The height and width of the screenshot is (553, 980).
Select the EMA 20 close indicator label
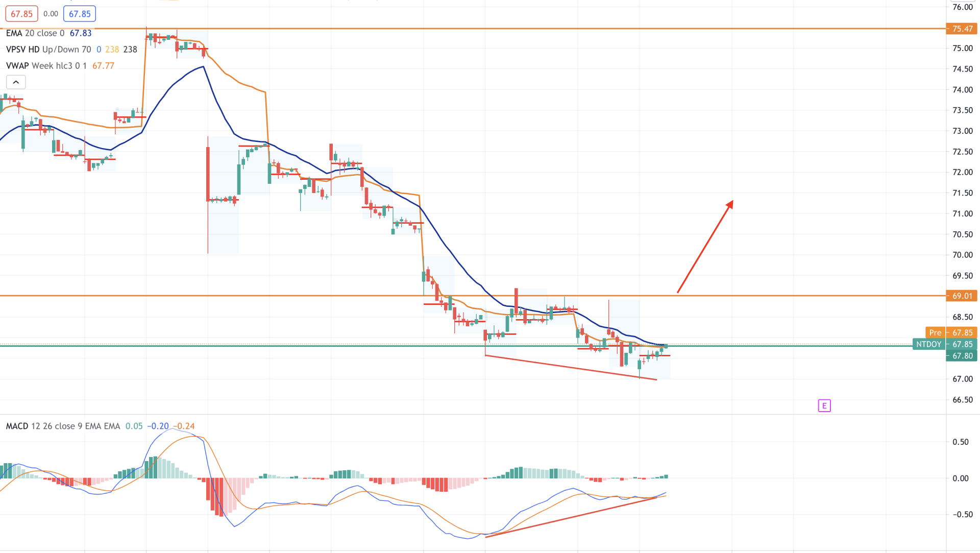point(35,33)
